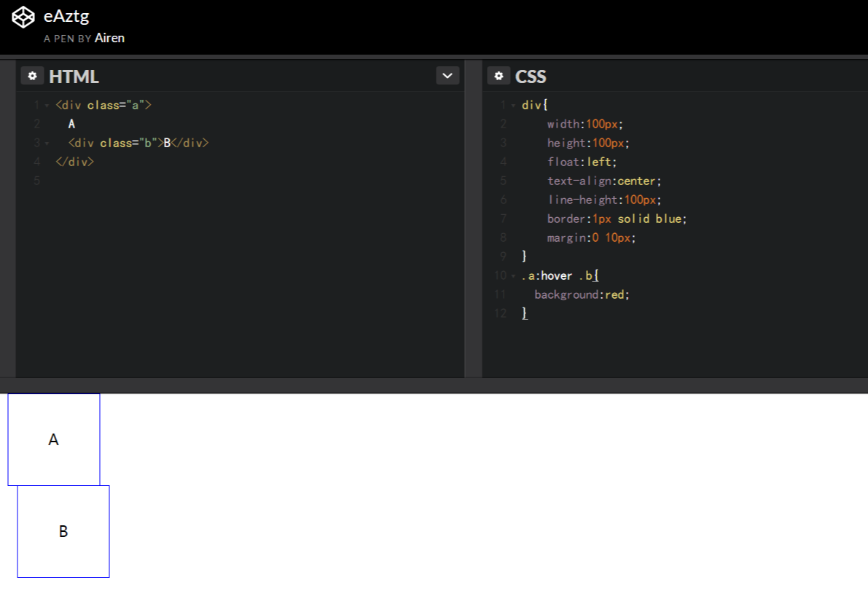Click box A in the preview pane
This screenshot has width=868, height=604.
pyautogui.click(x=52, y=439)
